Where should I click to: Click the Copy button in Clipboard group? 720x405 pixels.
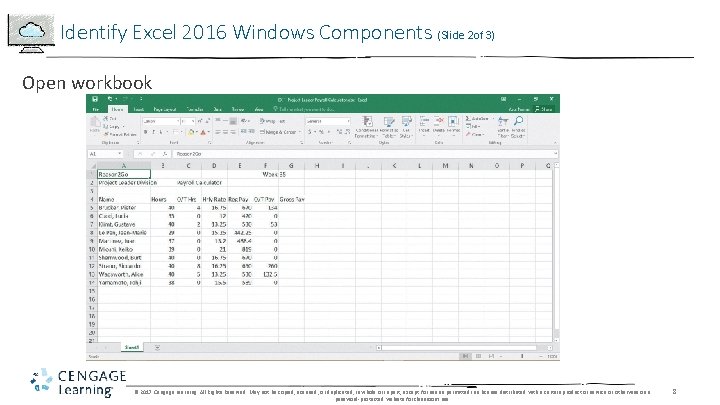point(113,126)
